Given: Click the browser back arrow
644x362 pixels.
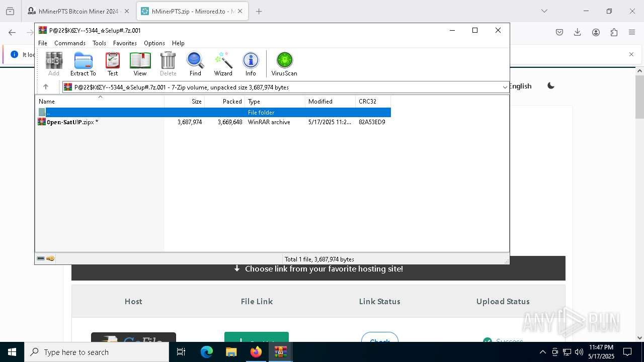Looking at the screenshot, I should [12, 32].
